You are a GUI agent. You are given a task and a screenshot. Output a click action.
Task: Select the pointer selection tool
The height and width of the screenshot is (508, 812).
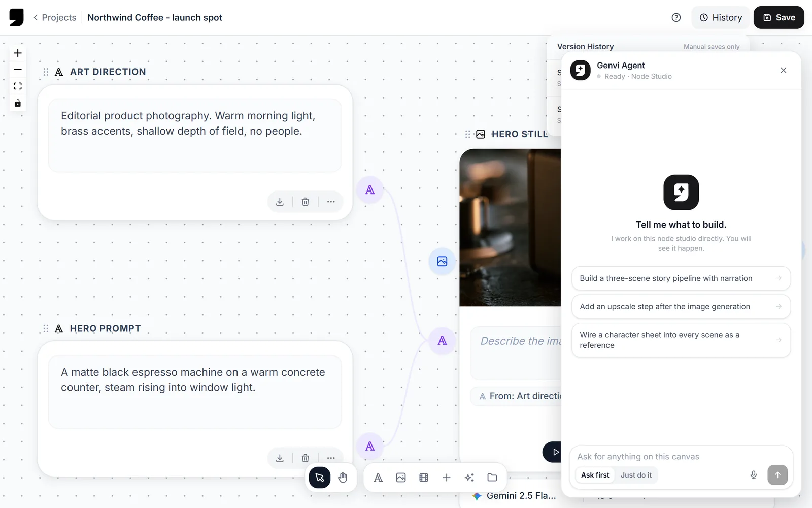click(x=320, y=478)
